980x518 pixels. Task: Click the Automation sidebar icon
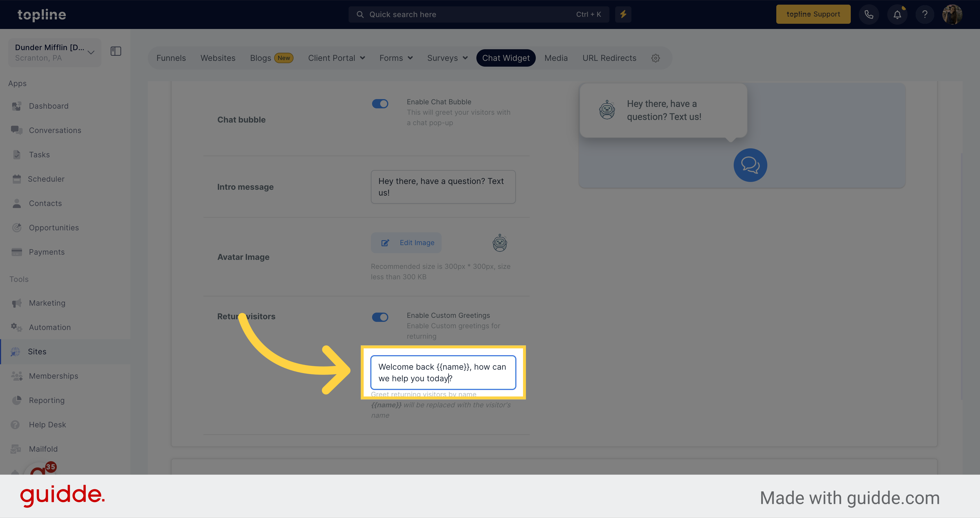pos(17,327)
